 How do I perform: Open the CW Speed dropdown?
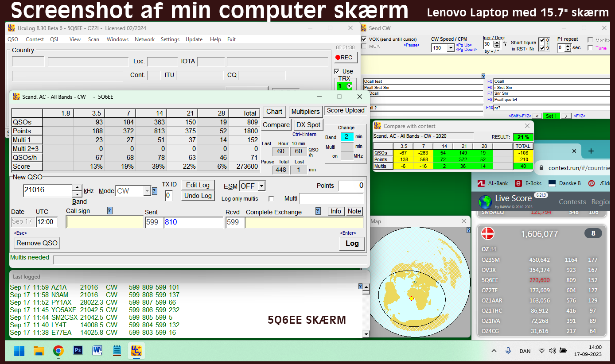(x=451, y=48)
